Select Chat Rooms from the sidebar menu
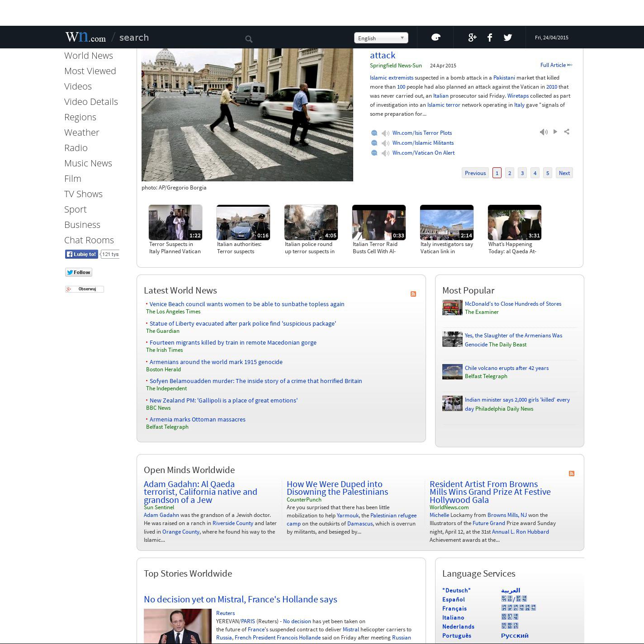The width and height of the screenshot is (644, 644). click(89, 240)
